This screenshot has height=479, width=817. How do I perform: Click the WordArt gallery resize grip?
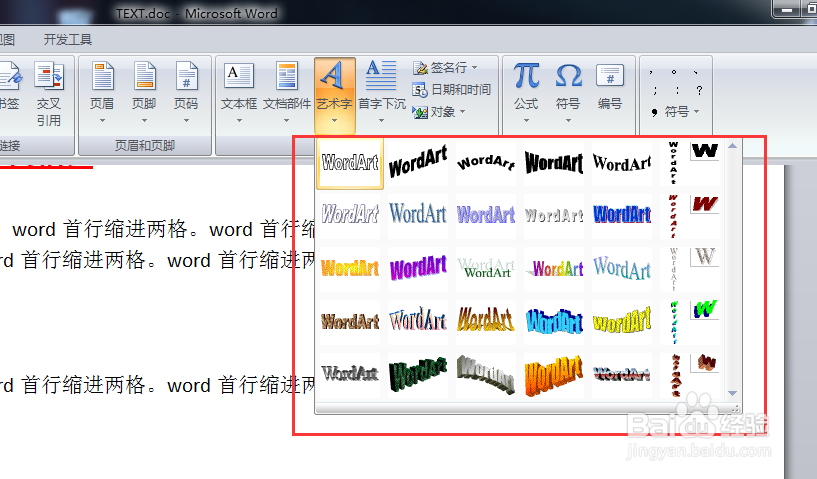tap(736, 409)
